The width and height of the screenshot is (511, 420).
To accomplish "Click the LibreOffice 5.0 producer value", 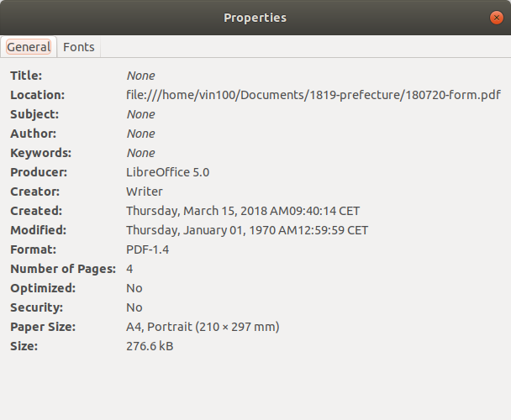I will point(167,172).
